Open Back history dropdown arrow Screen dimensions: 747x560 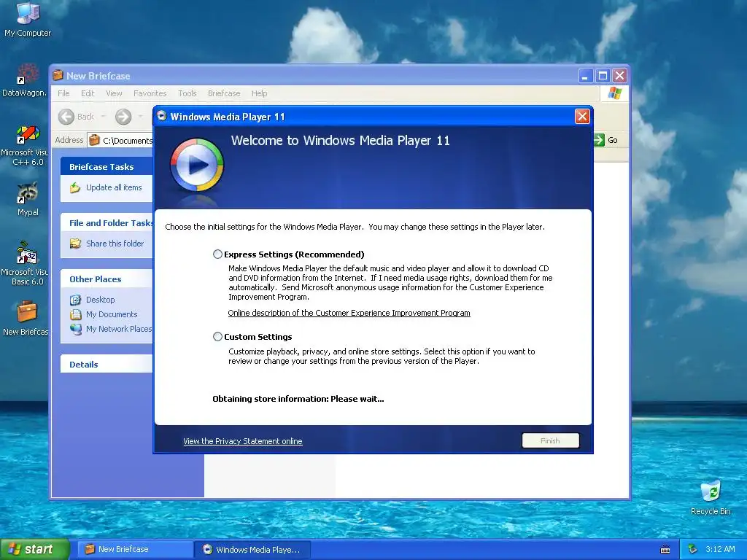[103, 117]
